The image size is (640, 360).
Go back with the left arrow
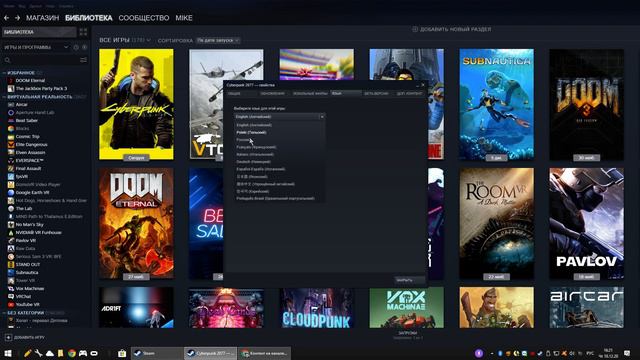(7, 18)
